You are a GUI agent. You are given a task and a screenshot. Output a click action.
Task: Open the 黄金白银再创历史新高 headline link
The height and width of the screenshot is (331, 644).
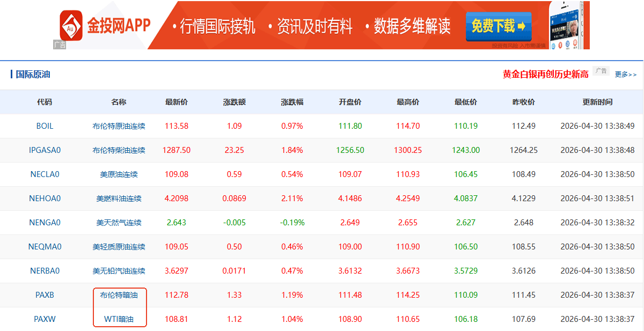(545, 75)
